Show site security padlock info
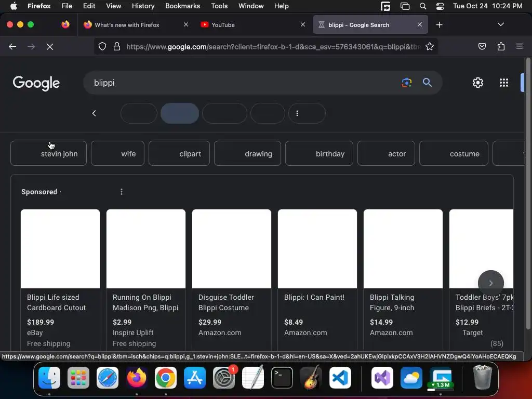The image size is (532, 399). click(117, 46)
